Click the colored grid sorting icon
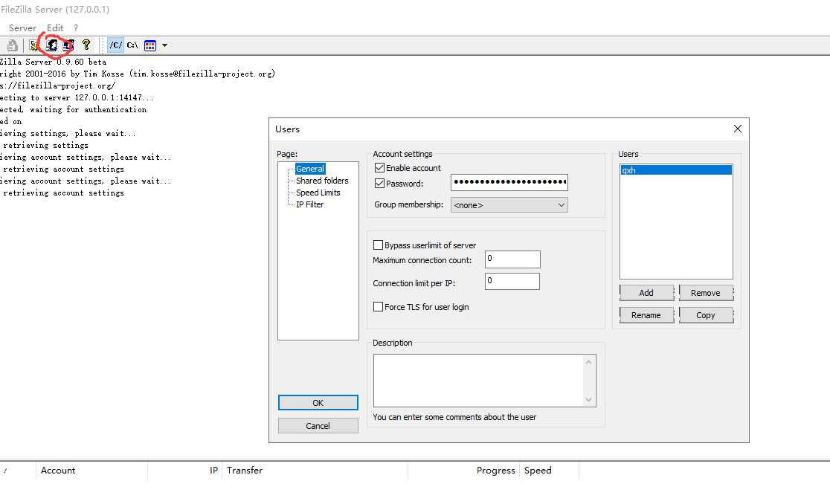Image resolution: width=830 pixels, height=504 pixels. click(150, 45)
